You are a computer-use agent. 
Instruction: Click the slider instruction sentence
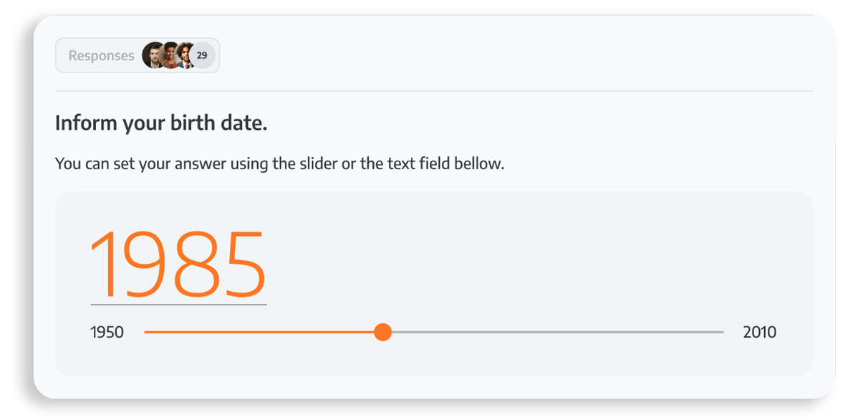(280, 163)
